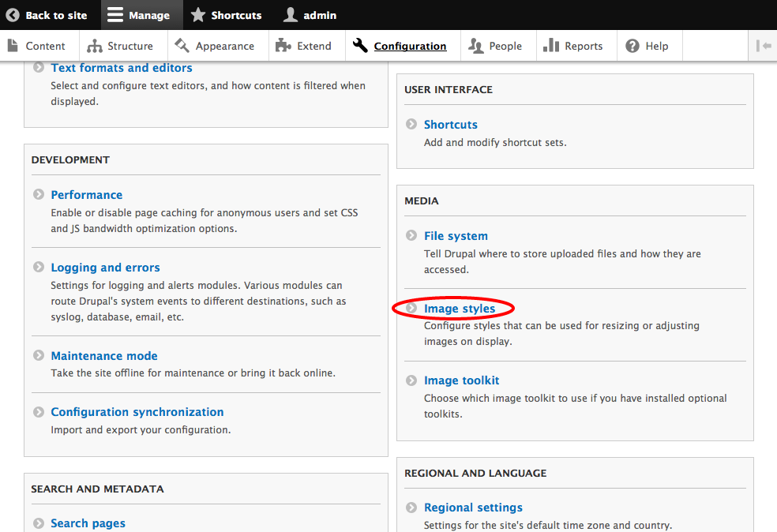Open the Configuration synchronization link
777x532 pixels.
(x=137, y=412)
